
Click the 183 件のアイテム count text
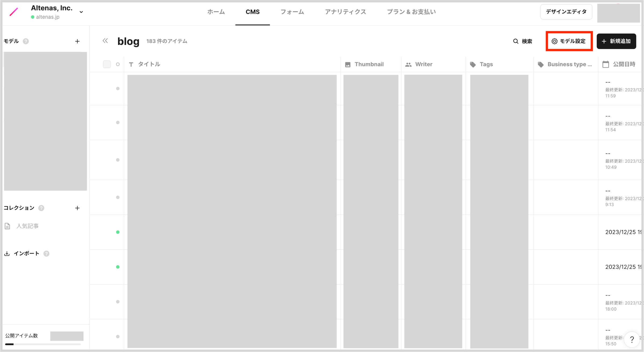(x=167, y=41)
